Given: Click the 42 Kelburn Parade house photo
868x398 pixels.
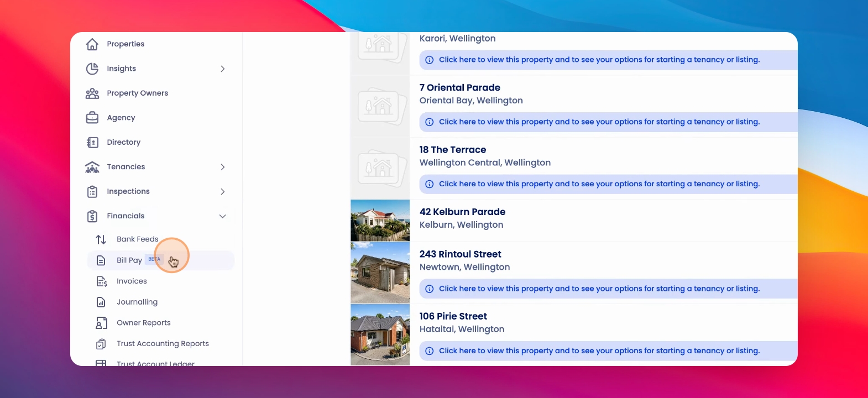Looking at the screenshot, I should [380, 221].
